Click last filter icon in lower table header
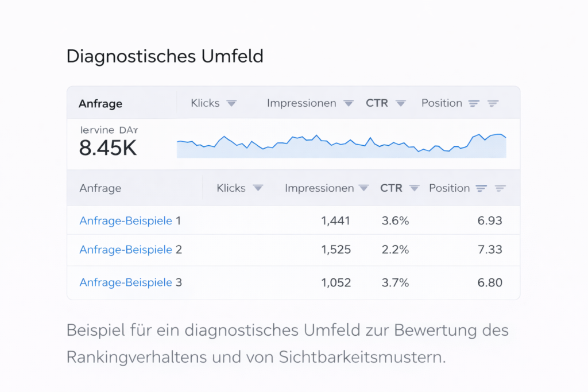The width and height of the screenshot is (588, 392). [x=500, y=188]
